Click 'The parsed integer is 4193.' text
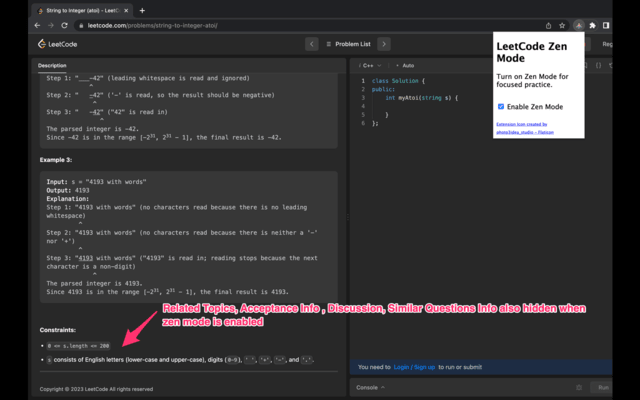Image resolution: width=640 pixels, height=400 pixels. (94, 283)
